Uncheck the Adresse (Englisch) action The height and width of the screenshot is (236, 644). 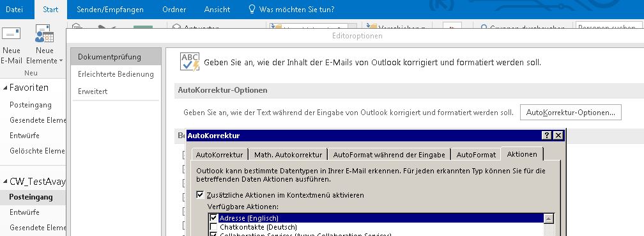point(213,217)
